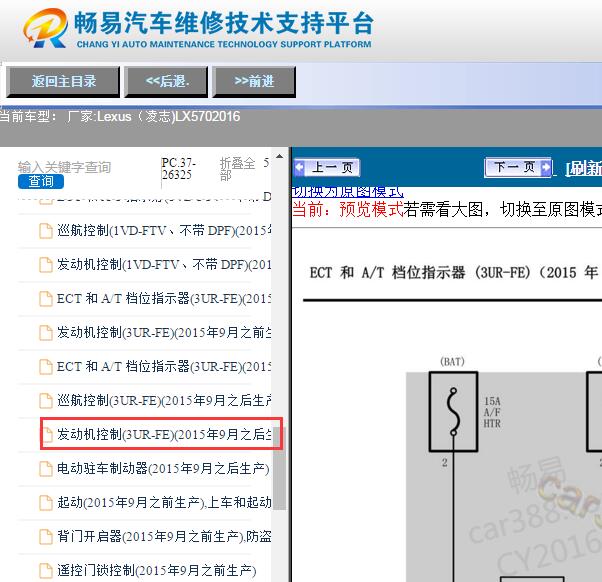Open 背门开启器(2015年9月之前生产) entry
Screen dimensions: 602x582
[164, 536]
